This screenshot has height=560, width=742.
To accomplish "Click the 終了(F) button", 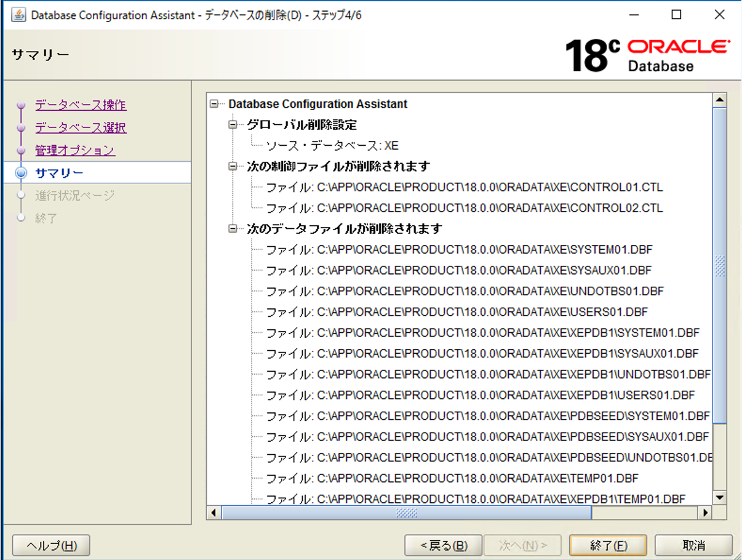I will 607,545.
